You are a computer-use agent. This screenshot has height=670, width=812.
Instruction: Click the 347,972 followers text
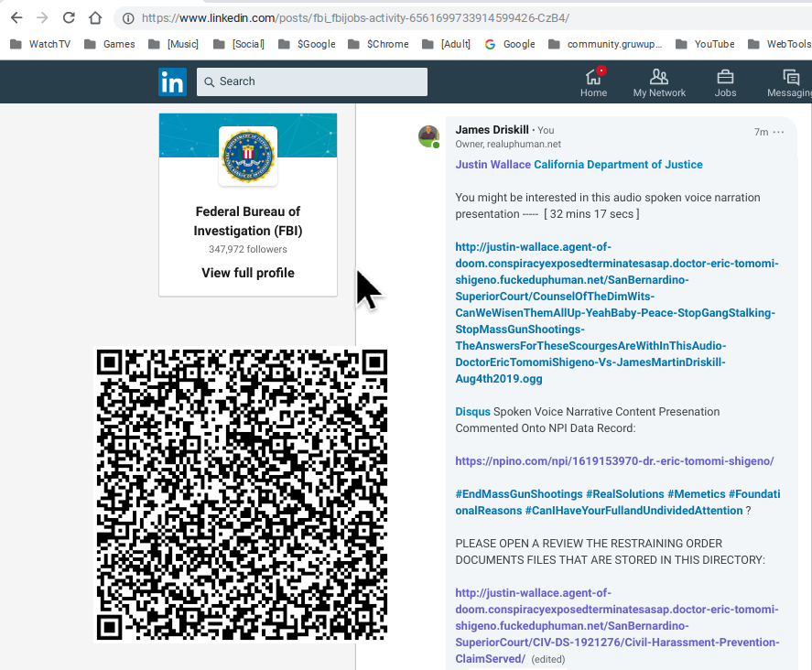tap(248, 249)
